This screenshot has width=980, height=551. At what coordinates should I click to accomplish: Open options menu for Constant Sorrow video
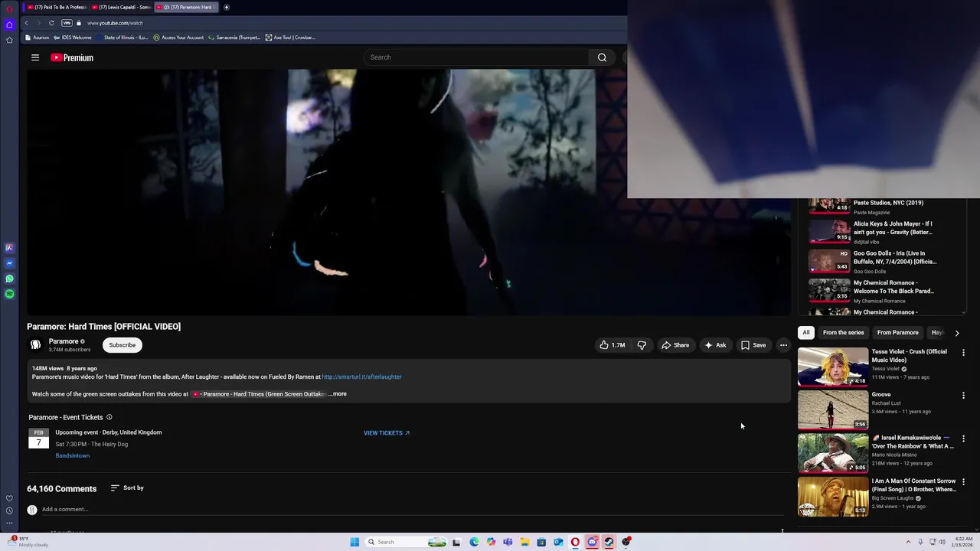[963, 482]
